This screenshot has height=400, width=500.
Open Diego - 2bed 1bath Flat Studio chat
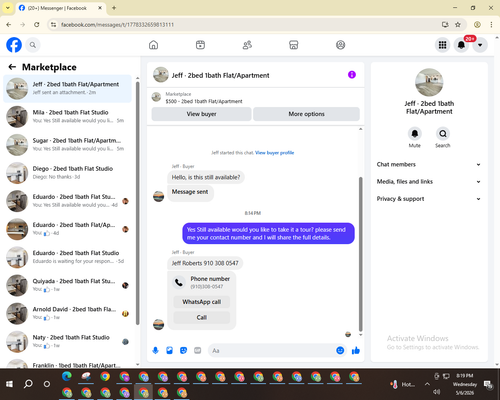click(x=67, y=173)
